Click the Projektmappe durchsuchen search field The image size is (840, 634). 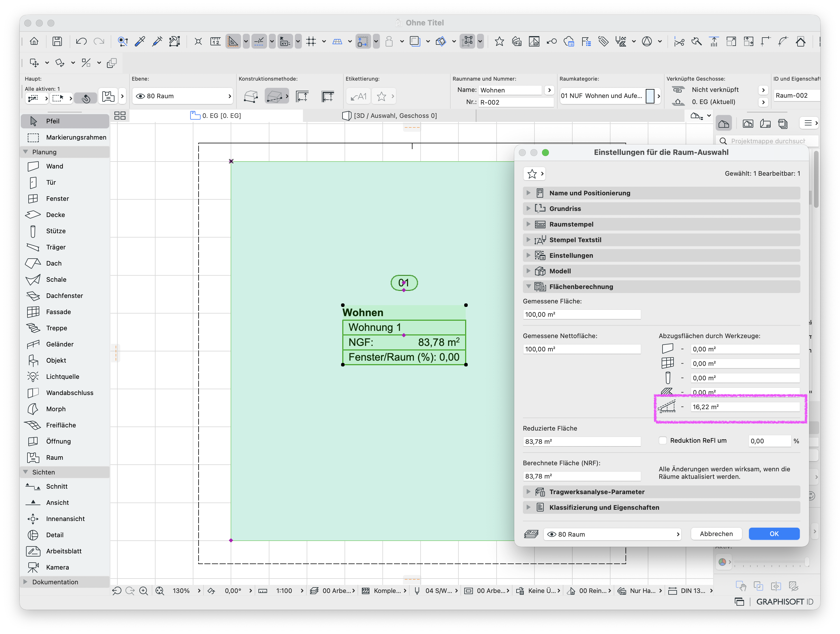pos(767,141)
